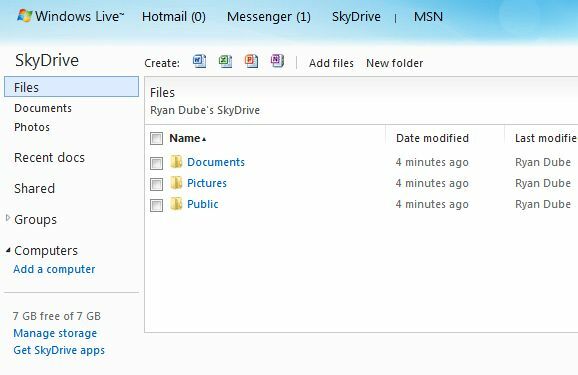Image resolution: width=578 pixels, height=375 pixels.
Task: Click the "Ryan Dube's SkyDrive" breadcrumb text
Action: click(x=205, y=110)
